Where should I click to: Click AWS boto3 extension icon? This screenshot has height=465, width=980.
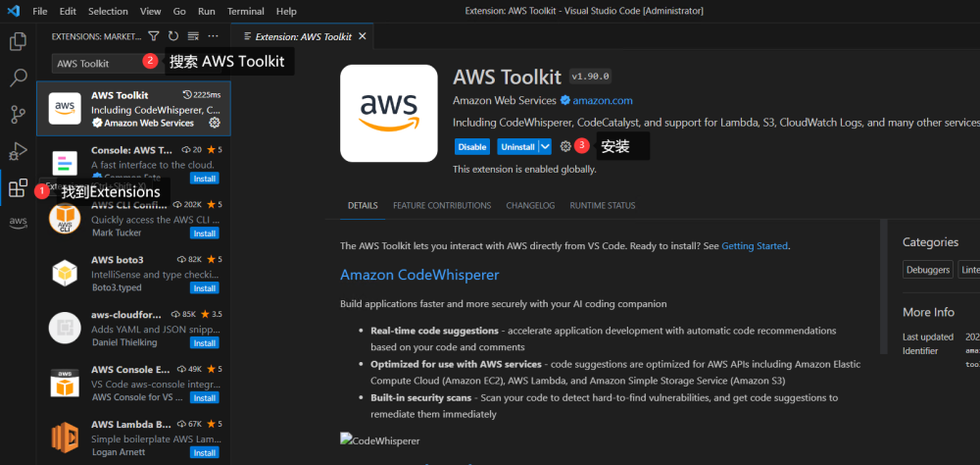click(x=65, y=273)
